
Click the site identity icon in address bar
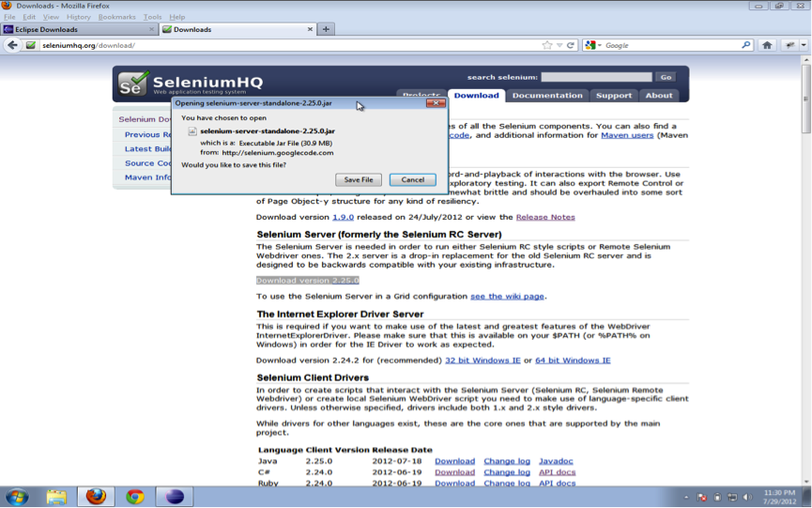click(x=31, y=45)
